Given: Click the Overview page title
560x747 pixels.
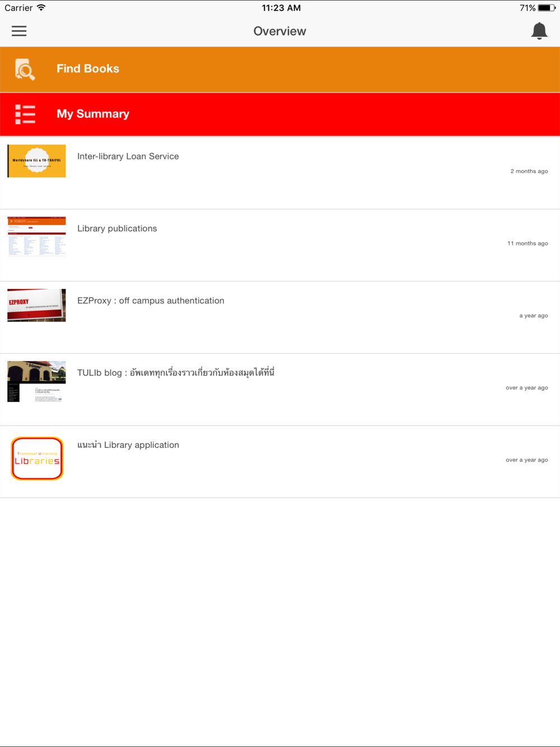Looking at the screenshot, I should [x=280, y=31].
